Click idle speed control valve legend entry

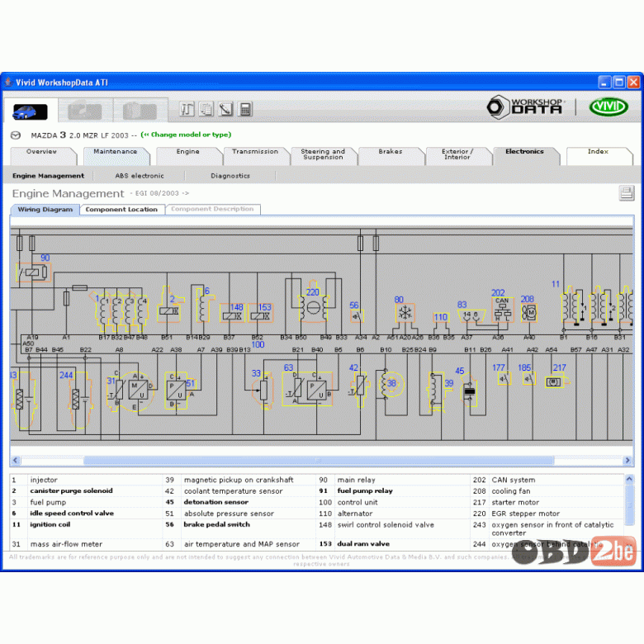pyautogui.click(x=72, y=513)
